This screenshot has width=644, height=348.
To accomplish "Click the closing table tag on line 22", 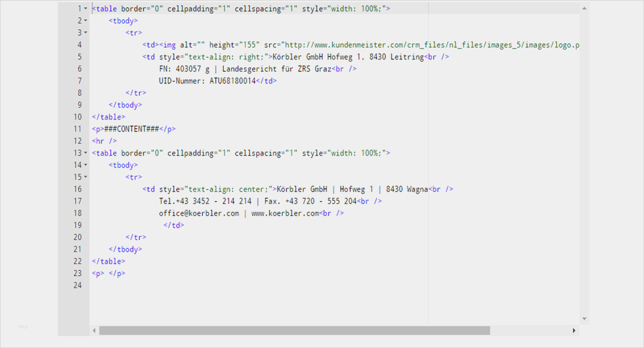I will tap(108, 261).
